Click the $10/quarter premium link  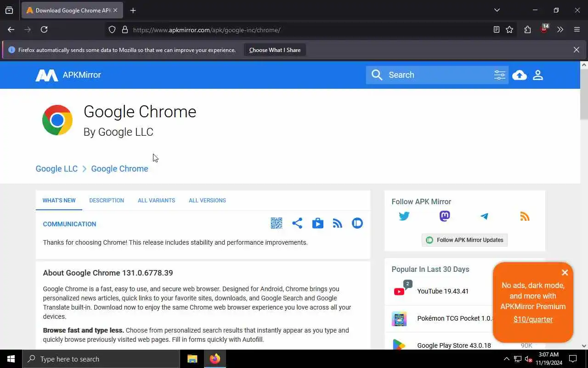click(533, 319)
